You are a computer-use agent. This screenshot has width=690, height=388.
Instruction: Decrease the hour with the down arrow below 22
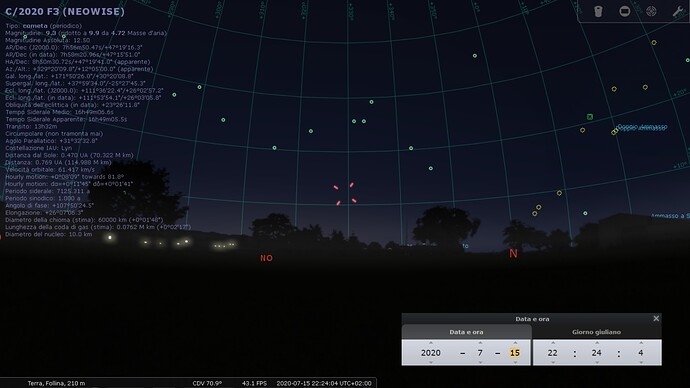pyautogui.click(x=553, y=362)
